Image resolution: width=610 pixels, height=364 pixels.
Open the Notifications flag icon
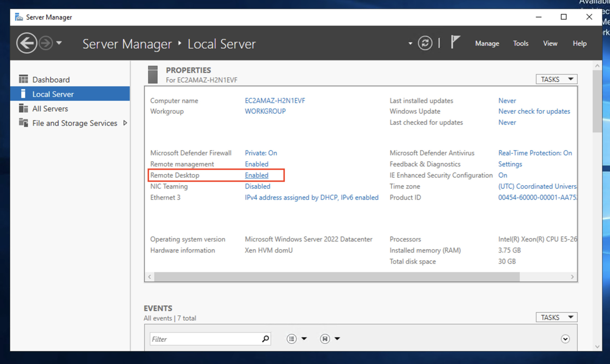coord(455,42)
